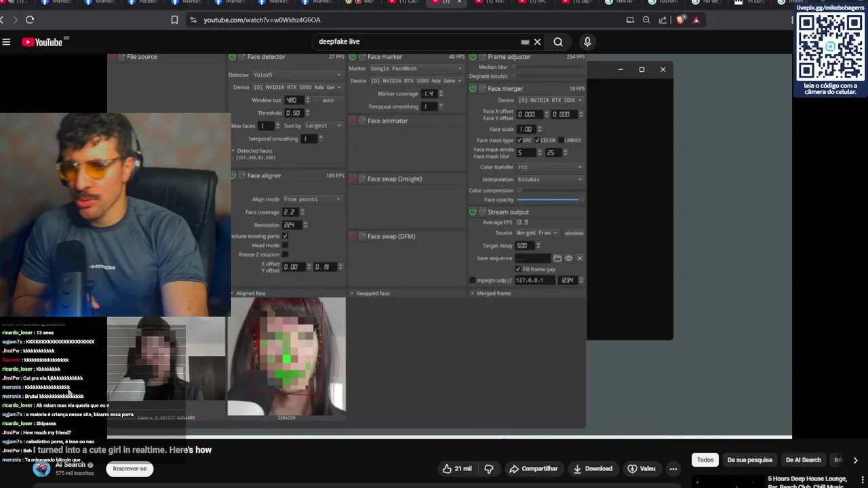Uncheck Exclude moving parts checkbox
Viewport: 868px width, 488px height.
(x=285, y=236)
